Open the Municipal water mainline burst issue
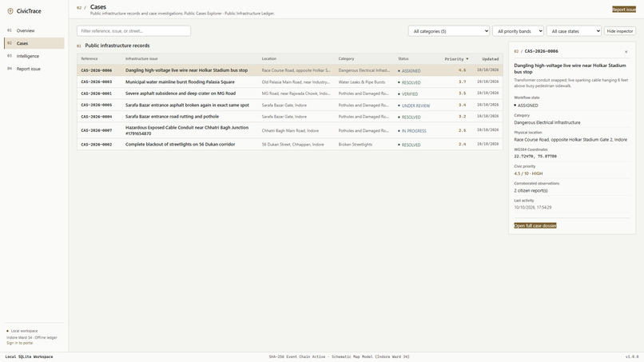The image size is (644, 362). (180, 82)
